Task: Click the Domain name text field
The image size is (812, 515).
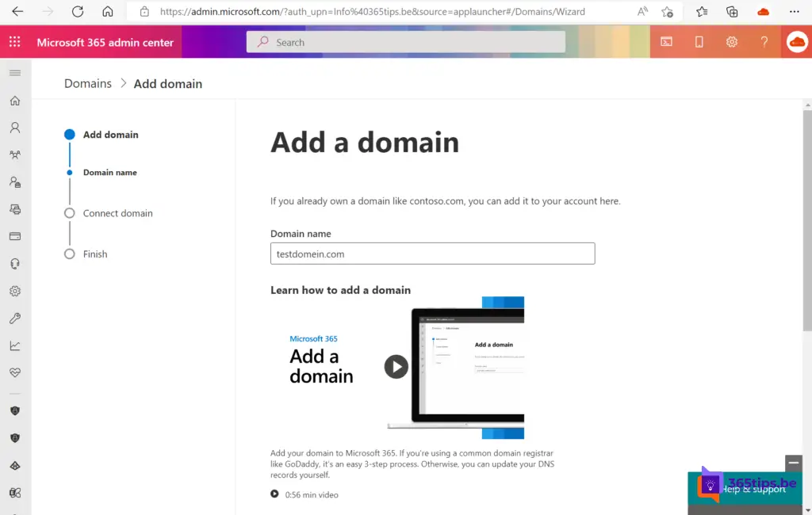Action: 432,254
